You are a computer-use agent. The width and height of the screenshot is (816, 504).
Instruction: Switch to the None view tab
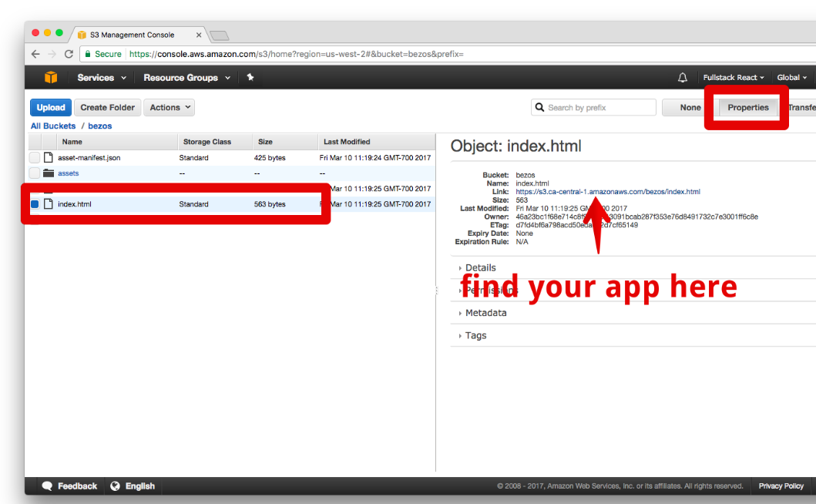pyautogui.click(x=690, y=107)
